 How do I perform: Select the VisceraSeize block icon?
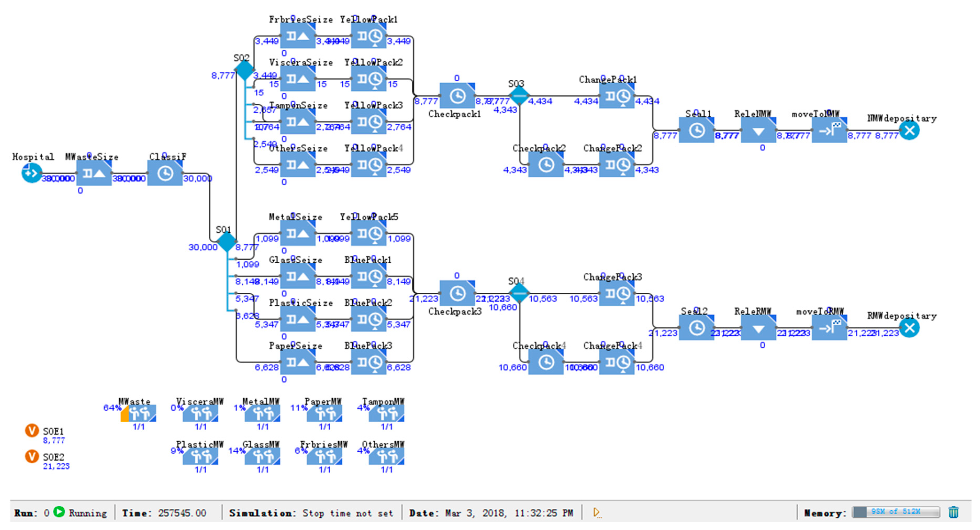point(298,78)
